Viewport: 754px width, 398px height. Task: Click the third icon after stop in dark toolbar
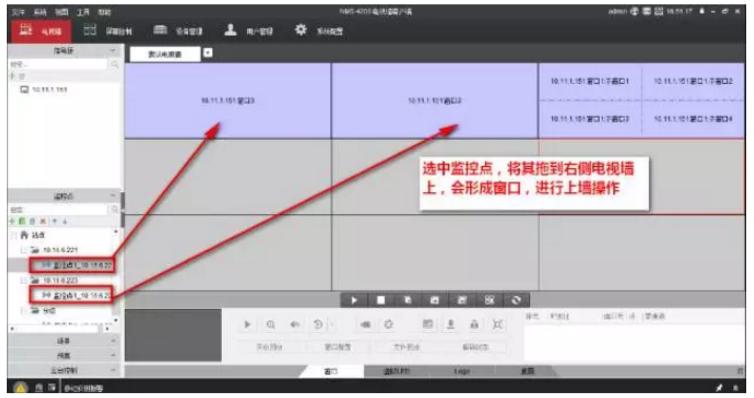(x=462, y=300)
